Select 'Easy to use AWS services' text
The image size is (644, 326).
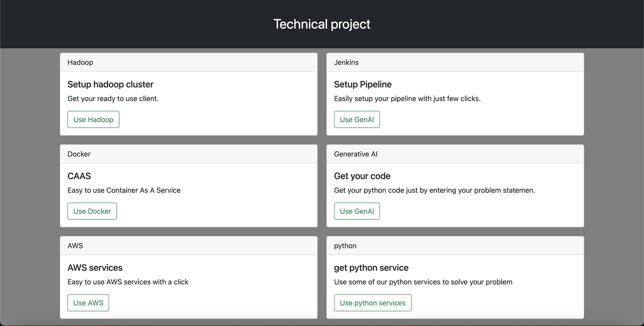pyautogui.click(x=128, y=282)
